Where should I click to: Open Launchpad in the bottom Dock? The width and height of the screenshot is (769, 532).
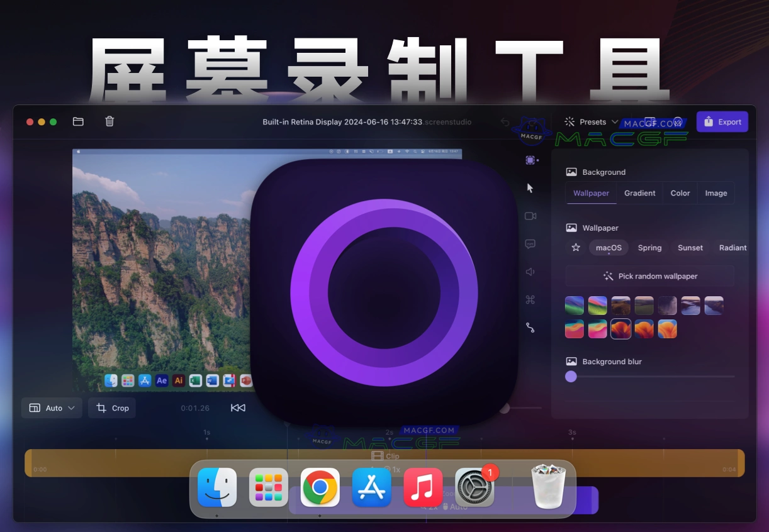[x=269, y=487]
